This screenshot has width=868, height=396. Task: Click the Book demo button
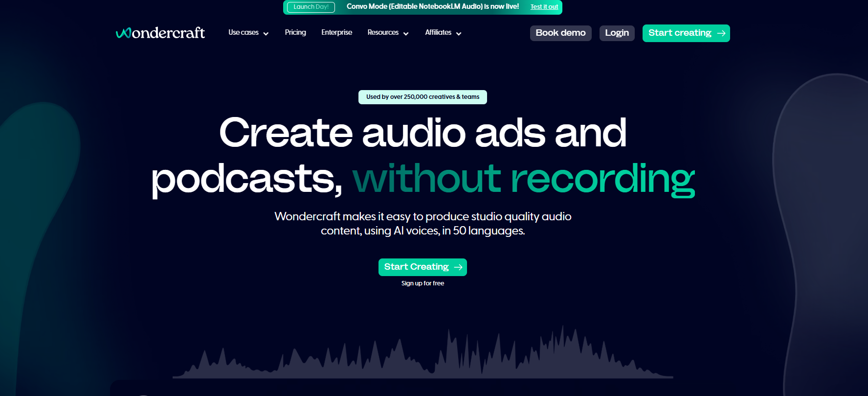coord(561,33)
